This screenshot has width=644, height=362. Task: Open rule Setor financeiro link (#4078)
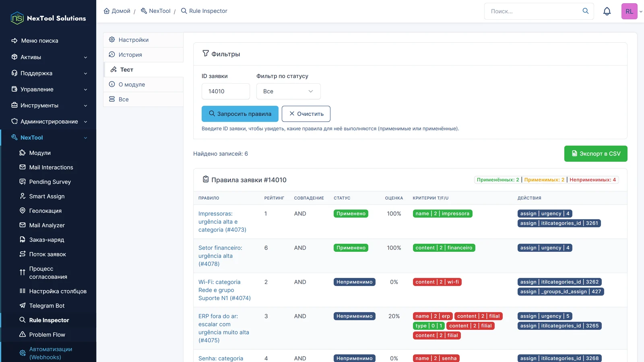click(x=220, y=256)
